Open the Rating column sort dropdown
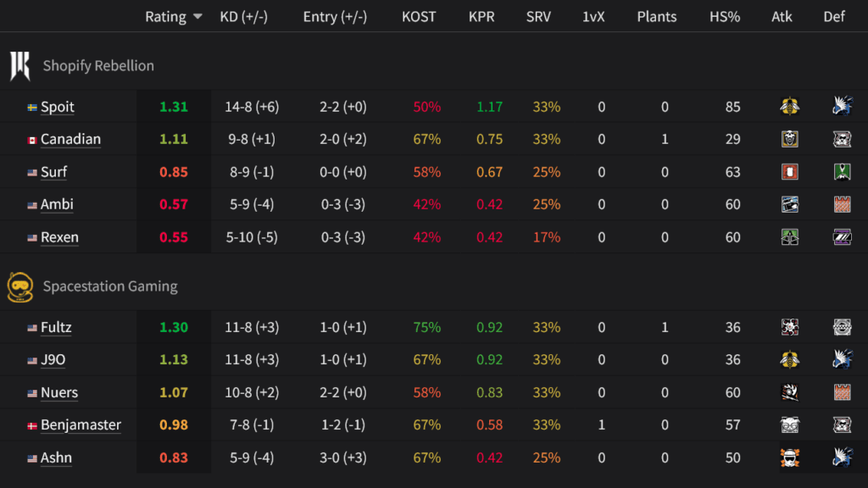The image size is (868, 488). pyautogui.click(x=198, y=16)
